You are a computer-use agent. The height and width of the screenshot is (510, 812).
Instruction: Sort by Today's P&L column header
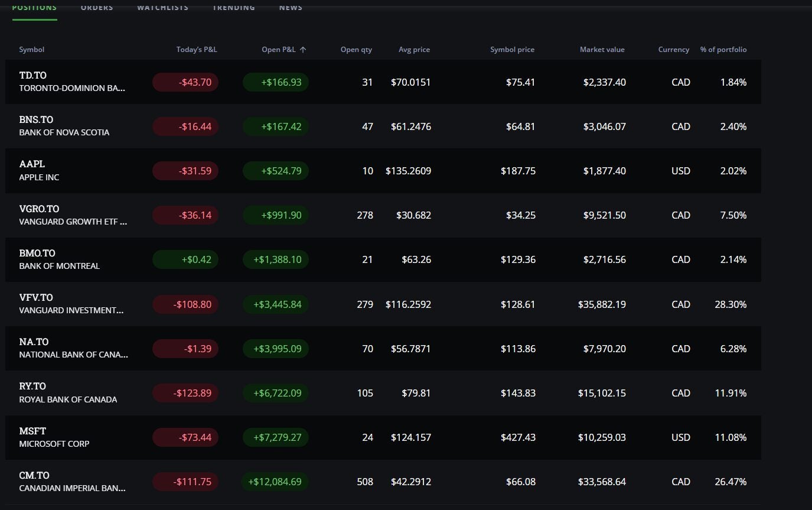point(197,50)
